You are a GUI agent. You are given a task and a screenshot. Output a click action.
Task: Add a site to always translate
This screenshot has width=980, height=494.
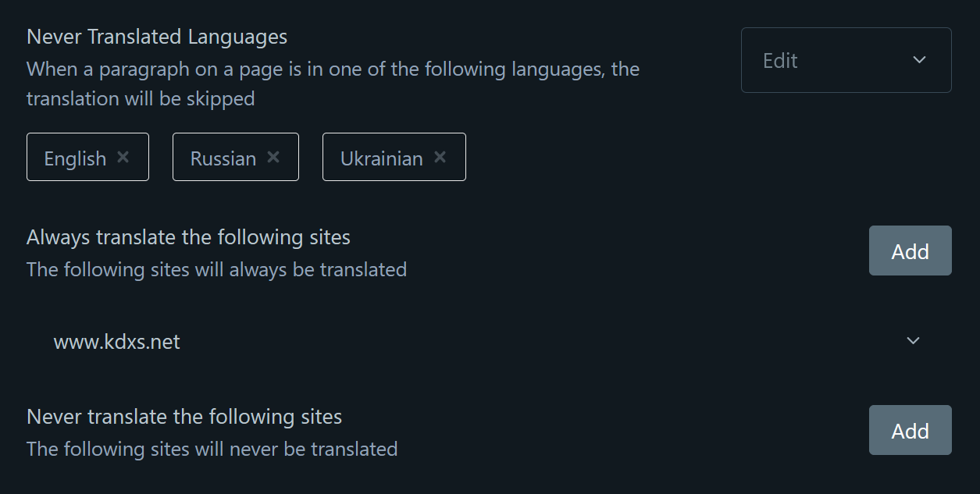coord(910,251)
